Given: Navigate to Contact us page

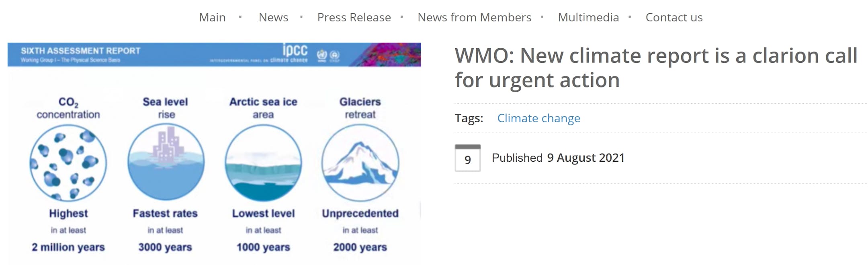Looking at the screenshot, I should tap(674, 17).
